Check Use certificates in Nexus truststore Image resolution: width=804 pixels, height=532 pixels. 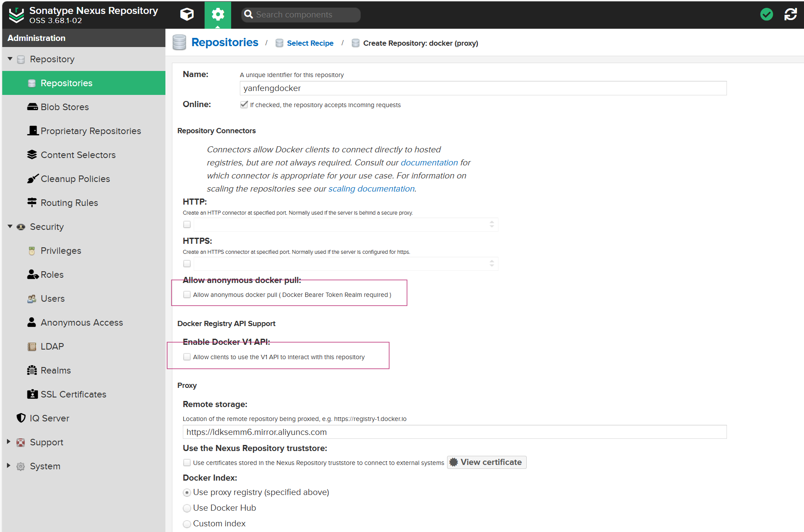(x=187, y=463)
